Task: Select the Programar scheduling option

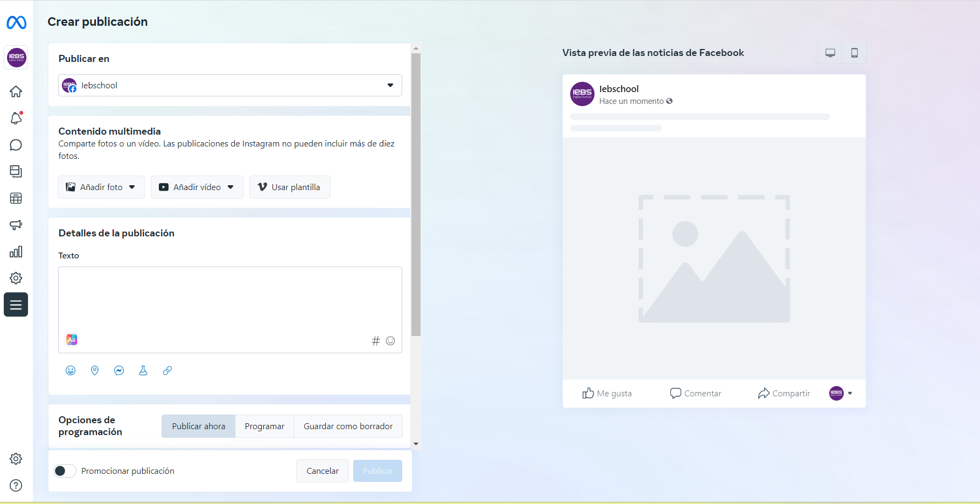Action: 264,426
